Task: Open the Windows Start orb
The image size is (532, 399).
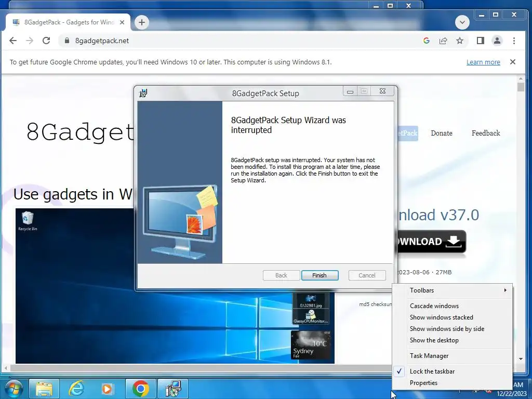Action: pos(14,389)
